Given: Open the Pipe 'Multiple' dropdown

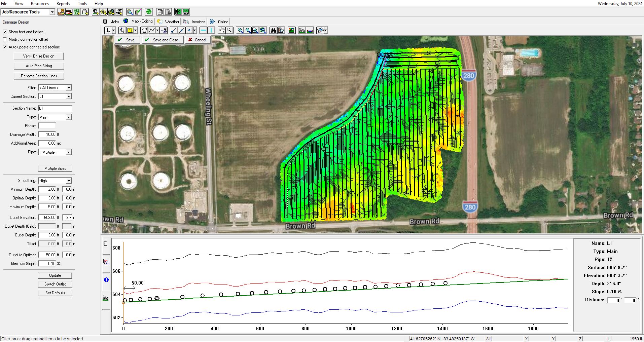Looking at the screenshot, I should point(69,152).
